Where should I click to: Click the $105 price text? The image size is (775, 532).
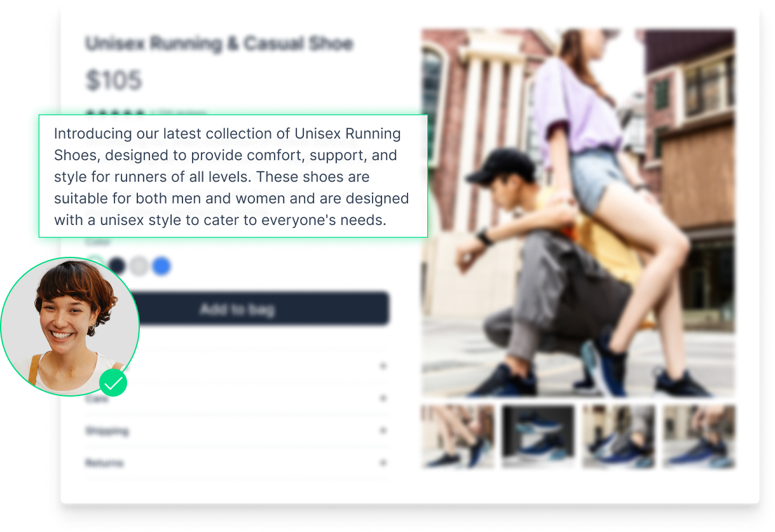coord(114,81)
